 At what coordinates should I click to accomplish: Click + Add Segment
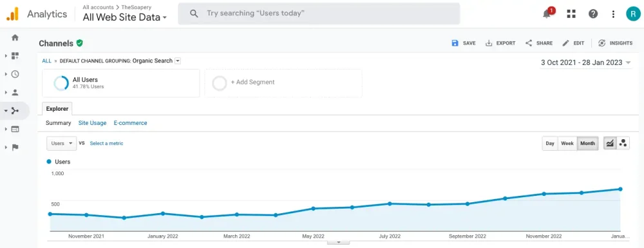(283, 83)
